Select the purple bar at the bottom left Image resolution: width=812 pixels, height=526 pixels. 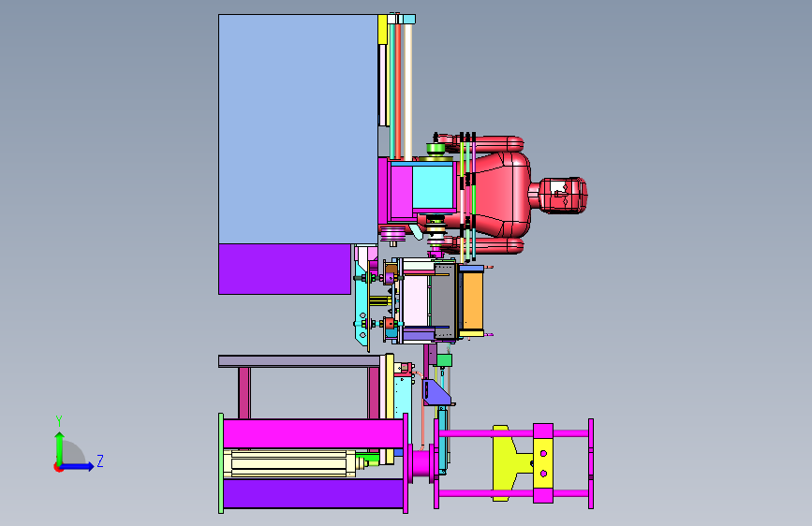click(x=314, y=493)
